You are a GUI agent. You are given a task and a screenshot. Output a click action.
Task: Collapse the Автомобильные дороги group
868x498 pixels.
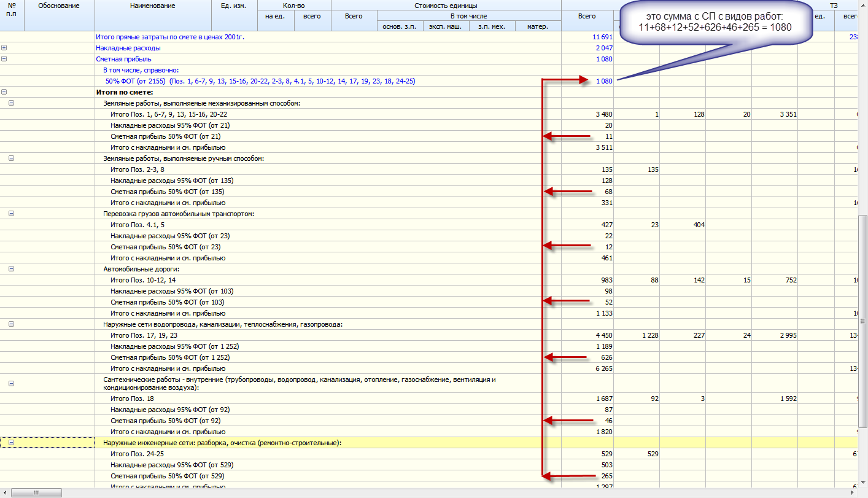(x=11, y=269)
